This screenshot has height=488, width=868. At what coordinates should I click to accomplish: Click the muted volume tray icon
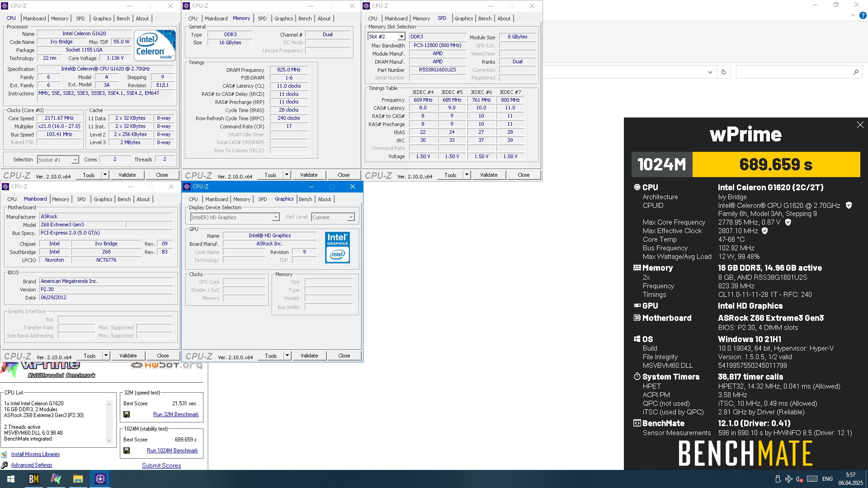pos(799,479)
